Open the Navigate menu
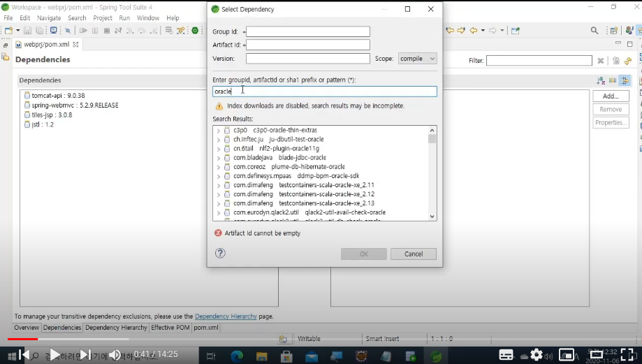The image size is (642, 364). click(49, 18)
